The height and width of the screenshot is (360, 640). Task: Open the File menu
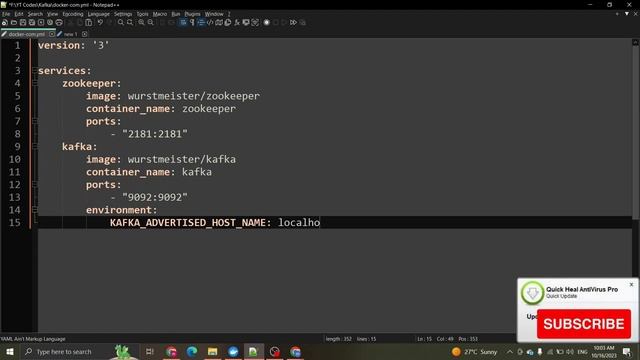coord(6,14)
